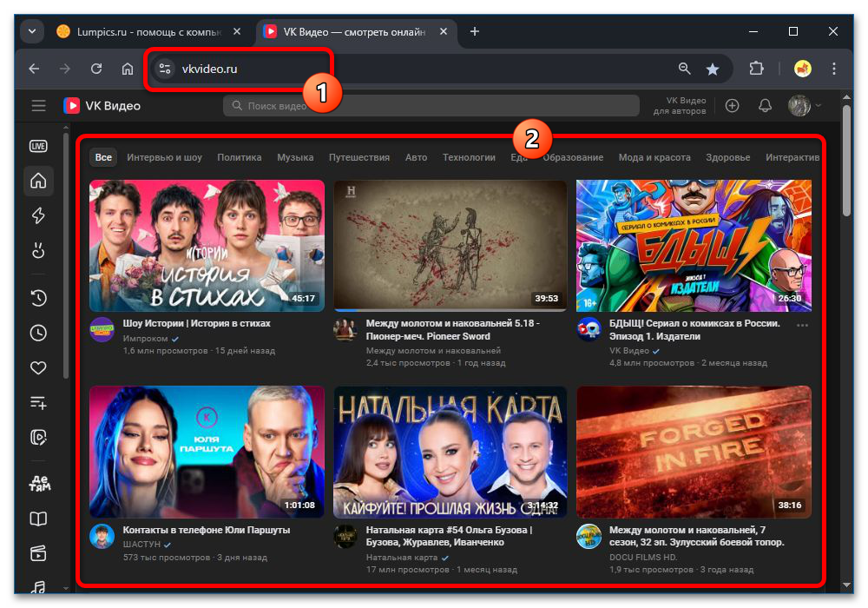Play the Forged in Fire thumbnail
The image size is (868, 608).
[694, 452]
